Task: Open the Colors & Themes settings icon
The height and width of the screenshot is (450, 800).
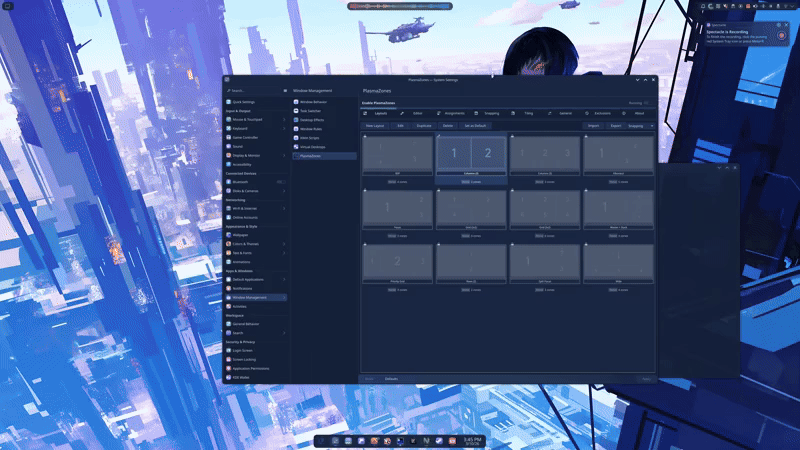Action: 229,244
